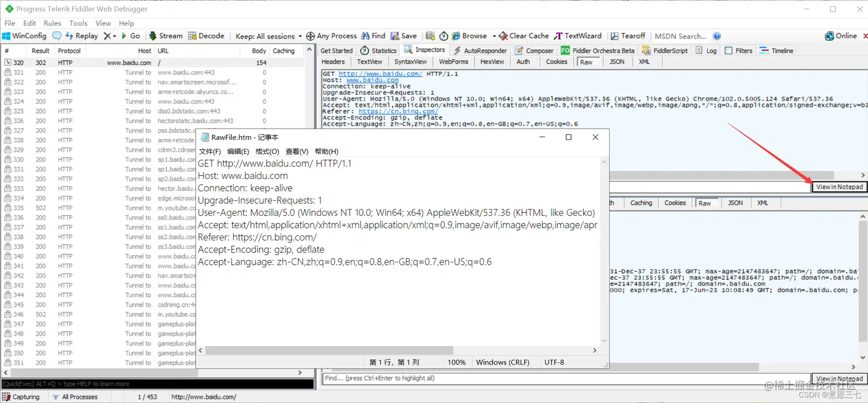Click the Find text box in response pane
868x403 pixels.
point(565,378)
